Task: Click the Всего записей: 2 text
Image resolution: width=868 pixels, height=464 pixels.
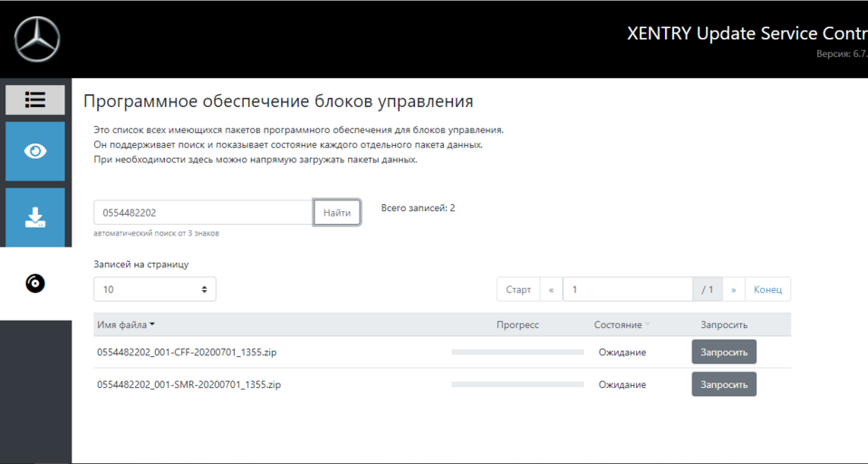Action: tap(418, 208)
